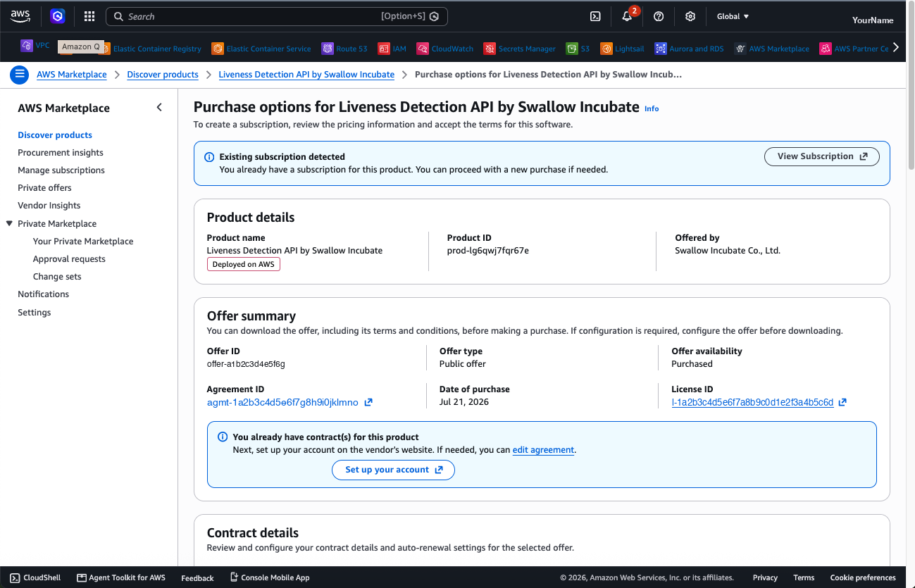Collapse the Private Marketplace section triangle
The width and height of the screenshot is (915, 588).
(9, 223)
